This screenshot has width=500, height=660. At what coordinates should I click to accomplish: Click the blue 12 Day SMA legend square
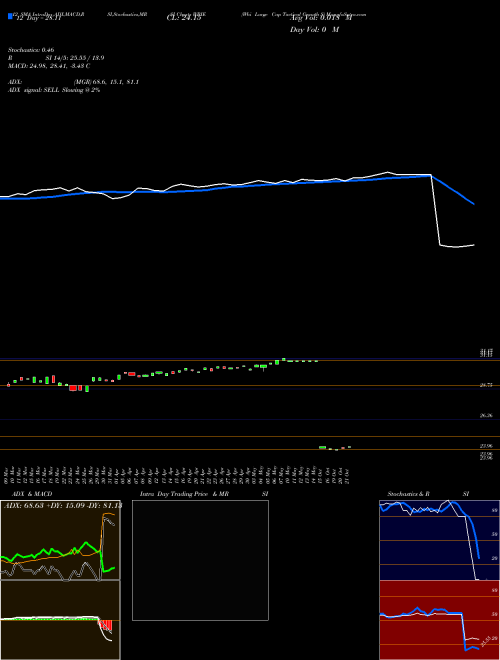10,16
